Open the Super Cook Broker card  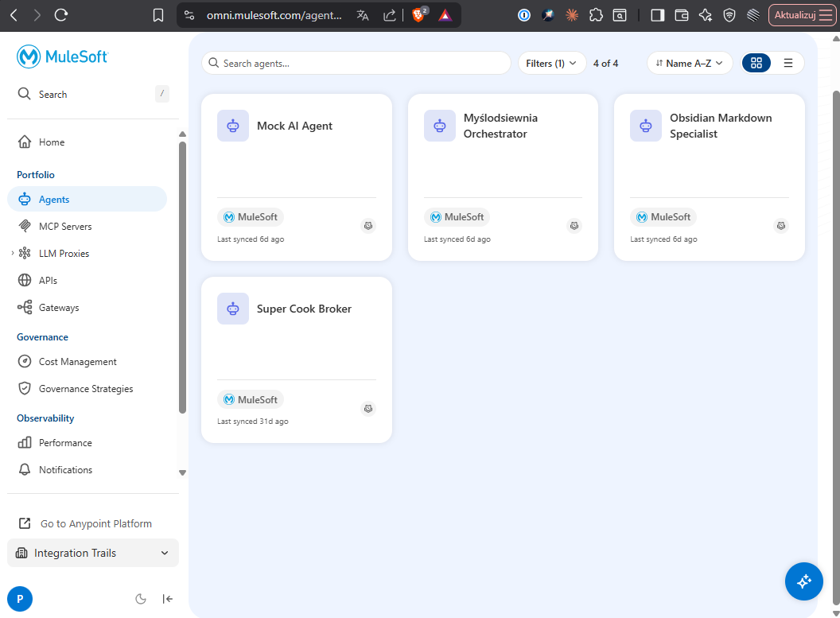coord(297,360)
